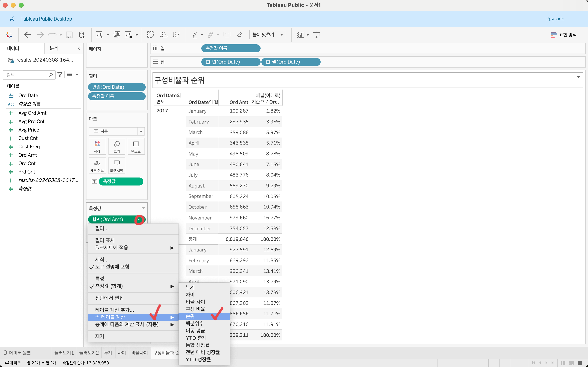Toggle the checked 측정값 (합계) menu item
Image resolution: width=588 pixels, height=367 pixels.
click(x=109, y=286)
